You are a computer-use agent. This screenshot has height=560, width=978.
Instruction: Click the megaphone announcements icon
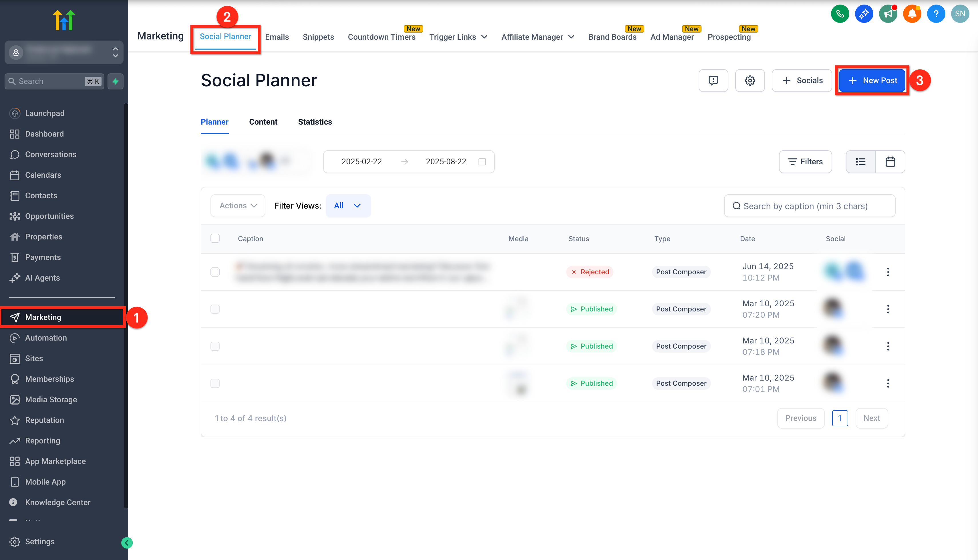click(x=888, y=14)
